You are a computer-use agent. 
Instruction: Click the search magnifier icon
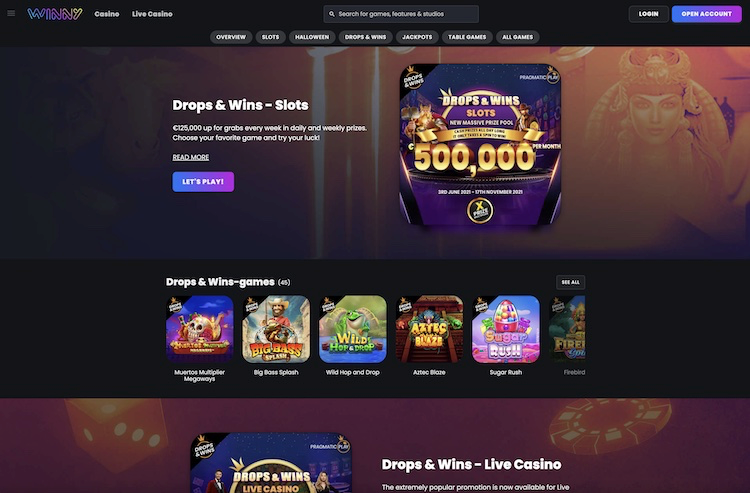[x=332, y=14]
